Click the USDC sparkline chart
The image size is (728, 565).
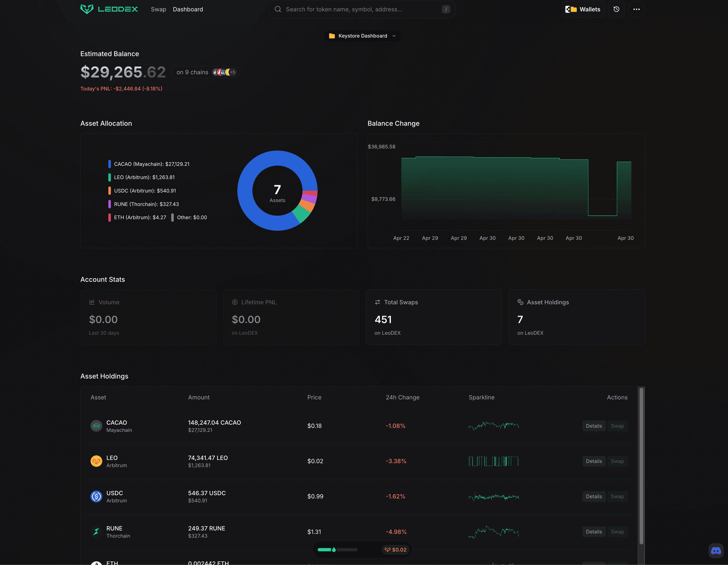tap(494, 496)
